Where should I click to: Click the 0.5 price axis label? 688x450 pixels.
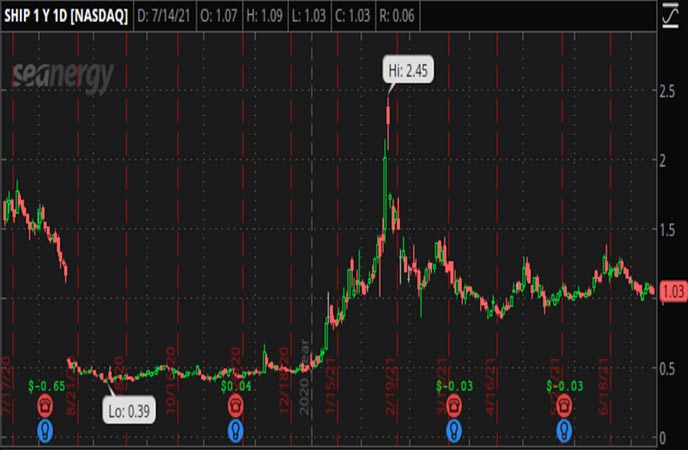pos(667,369)
